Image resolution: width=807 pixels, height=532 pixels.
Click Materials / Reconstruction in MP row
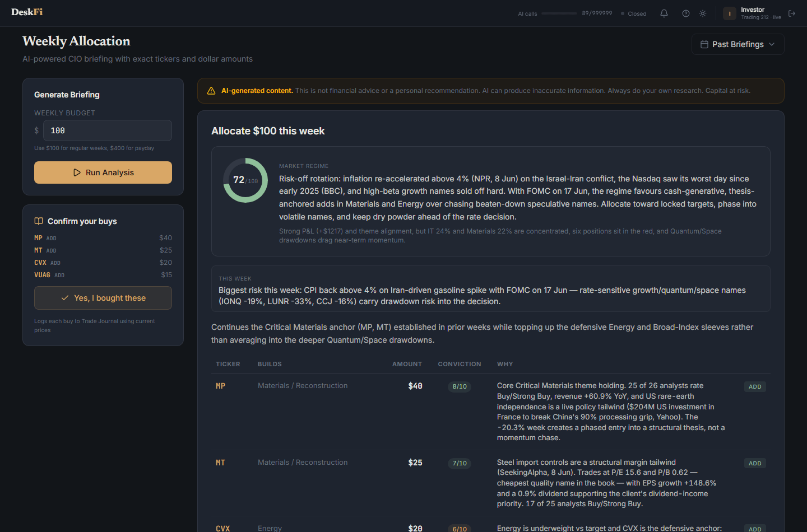click(x=303, y=386)
